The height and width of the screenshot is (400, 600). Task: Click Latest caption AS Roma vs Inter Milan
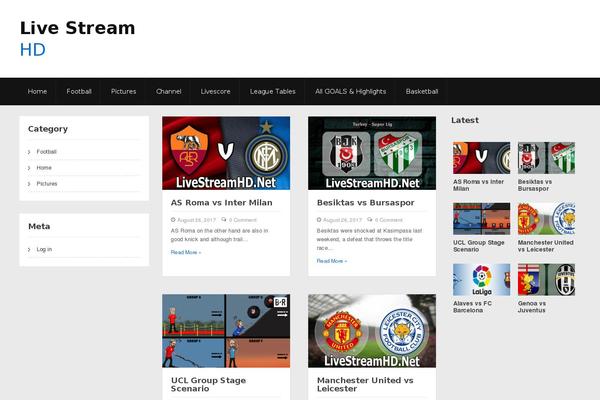478,185
